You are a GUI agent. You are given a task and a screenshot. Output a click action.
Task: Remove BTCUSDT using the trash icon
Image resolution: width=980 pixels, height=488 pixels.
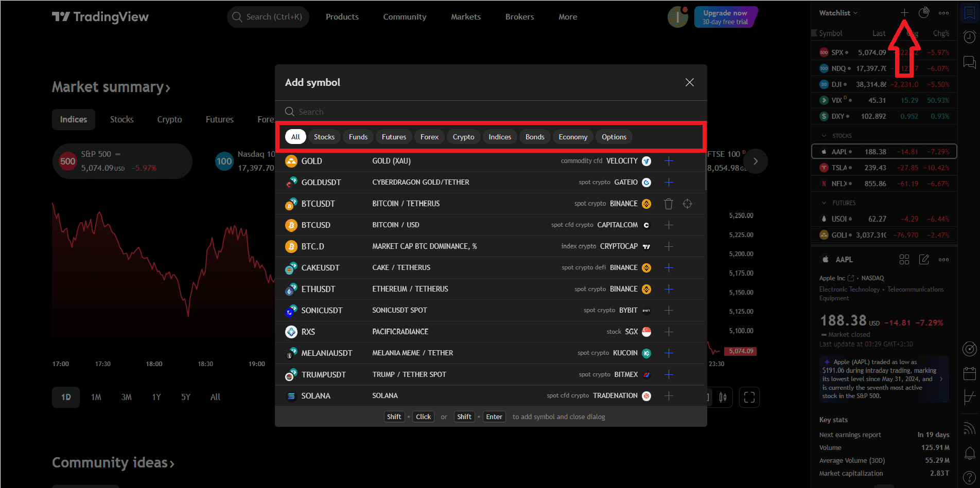pyautogui.click(x=669, y=204)
